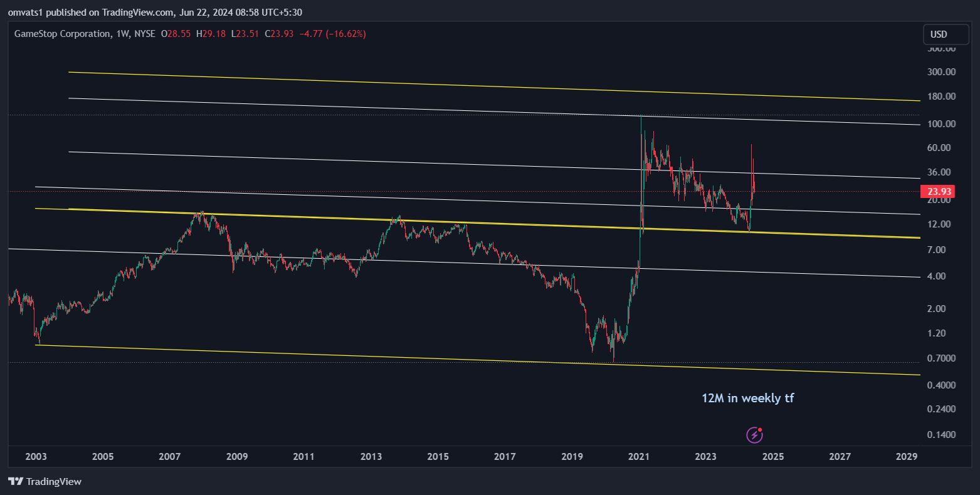Click the NYSE exchange label in the legend
The height and width of the screenshot is (495, 980).
coord(145,34)
